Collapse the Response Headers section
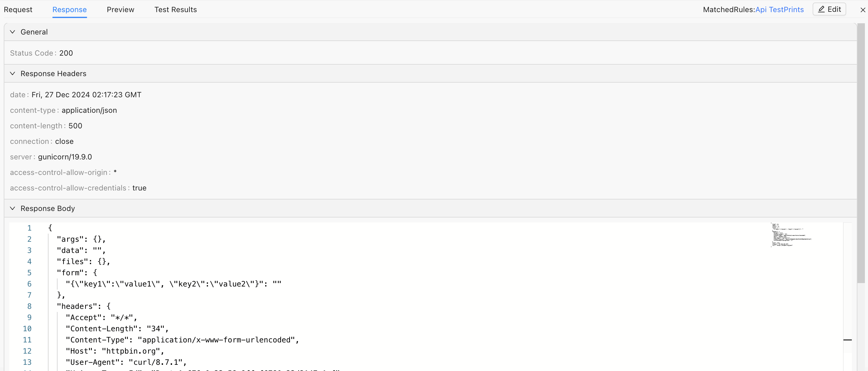The image size is (868, 371). tap(12, 74)
